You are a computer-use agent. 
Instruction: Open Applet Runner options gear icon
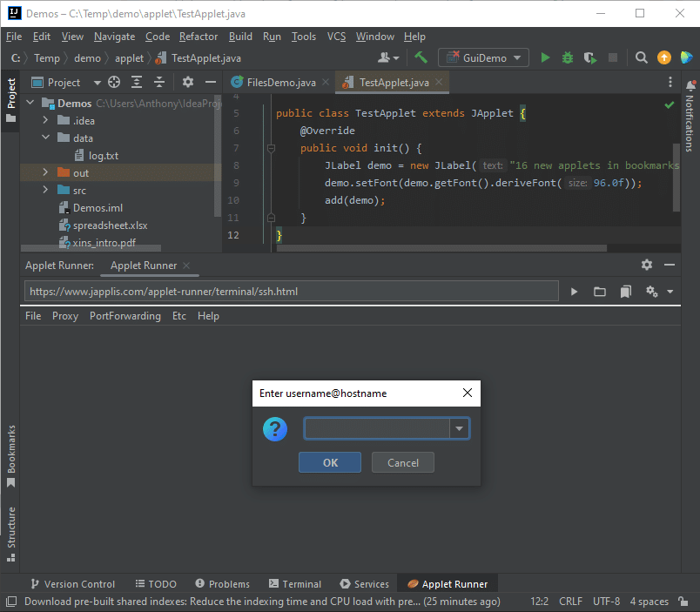tap(652, 292)
